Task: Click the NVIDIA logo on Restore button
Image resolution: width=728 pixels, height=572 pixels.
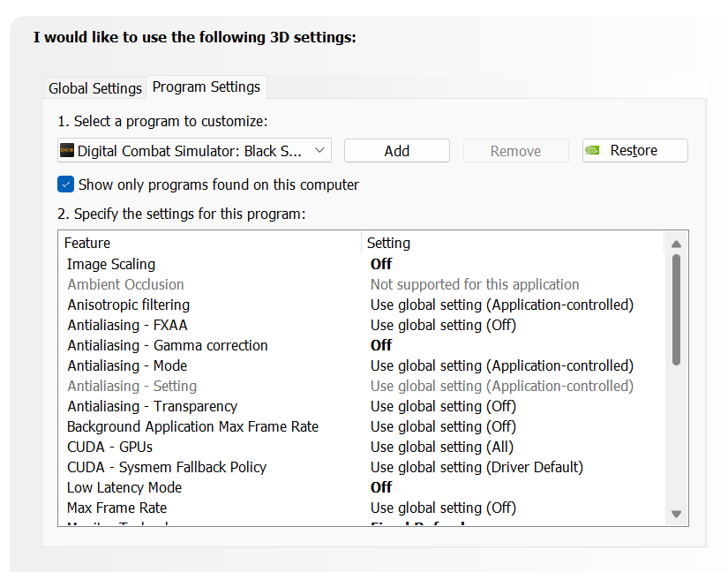Action: tap(592, 150)
